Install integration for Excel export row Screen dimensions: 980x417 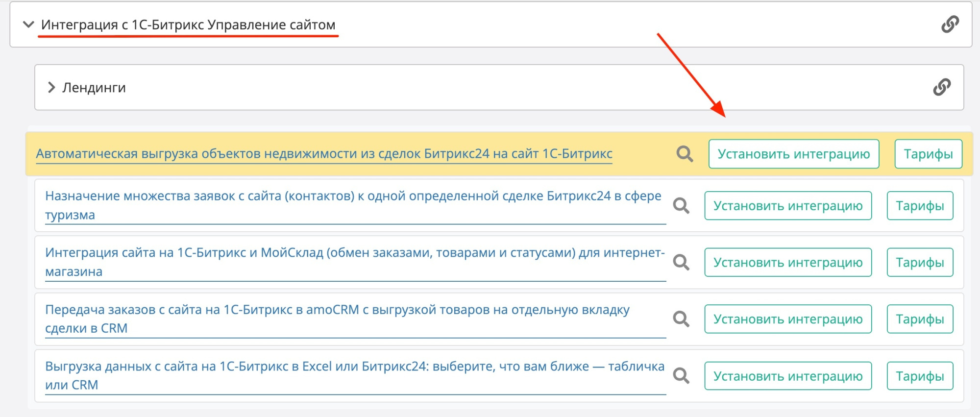point(787,376)
